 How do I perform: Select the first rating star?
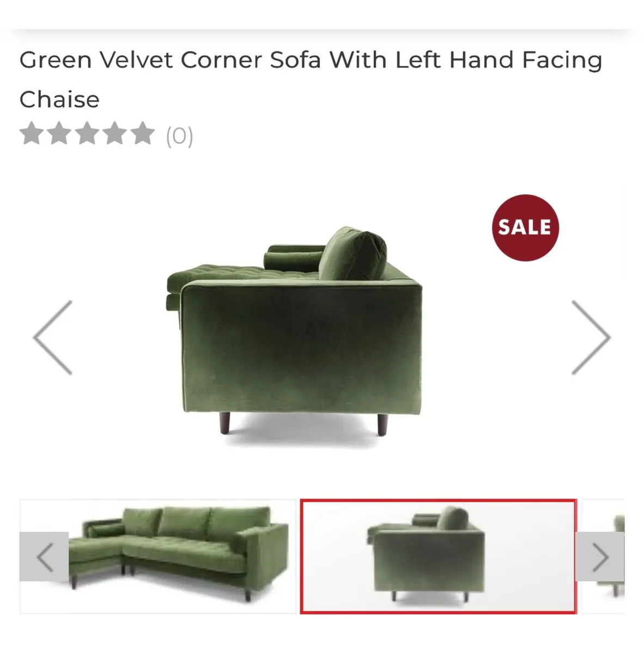tap(32, 134)
